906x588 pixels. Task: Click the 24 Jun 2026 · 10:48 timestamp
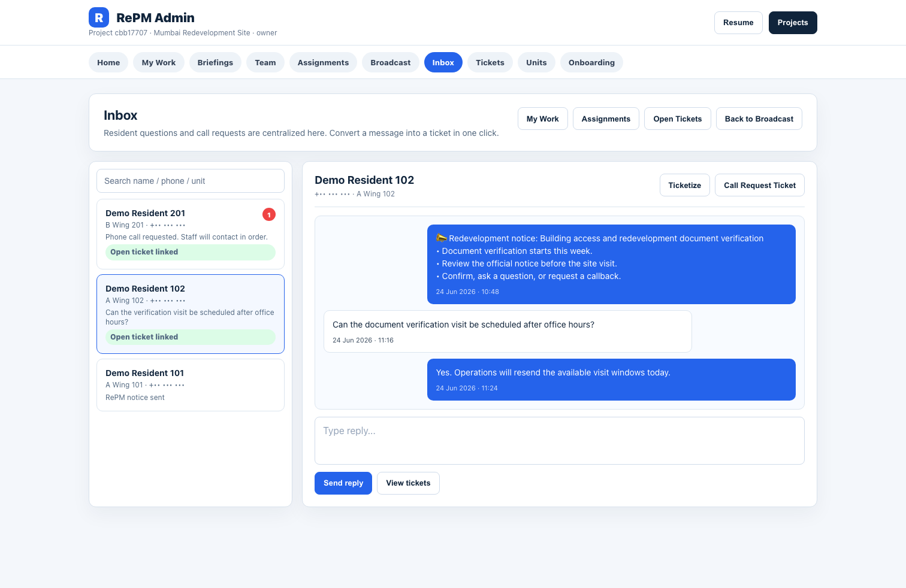pyautogui.click(x=467, y=292)
